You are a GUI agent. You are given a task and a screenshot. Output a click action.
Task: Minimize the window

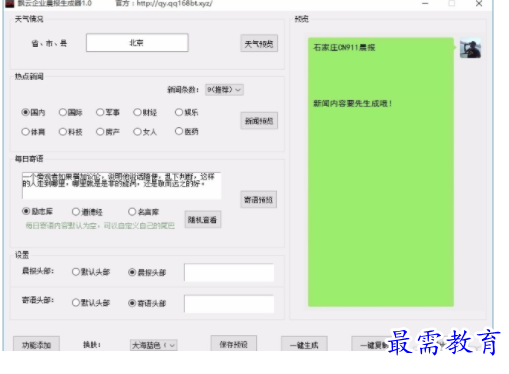coord(425,4)
